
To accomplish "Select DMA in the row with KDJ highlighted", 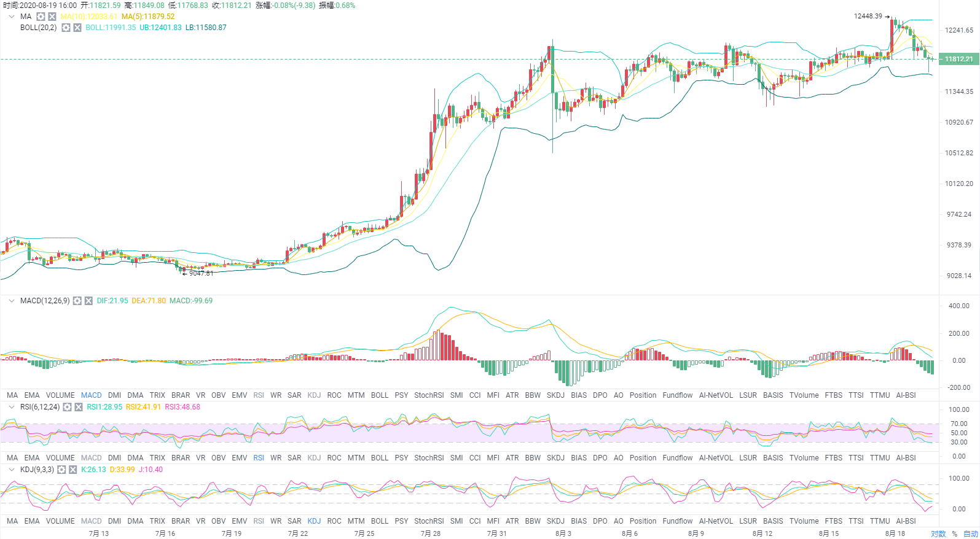I will coord(135,521).
